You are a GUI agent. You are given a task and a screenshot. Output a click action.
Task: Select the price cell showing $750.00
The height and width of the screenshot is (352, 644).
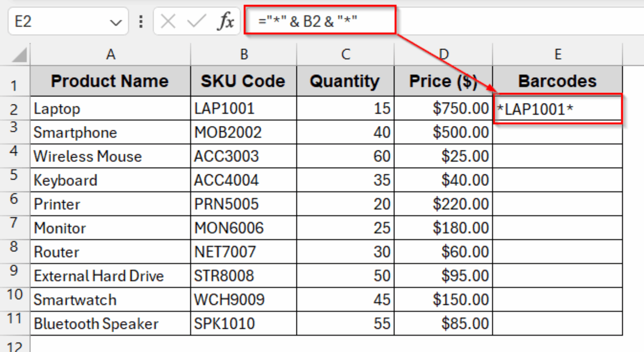[443, 109]
